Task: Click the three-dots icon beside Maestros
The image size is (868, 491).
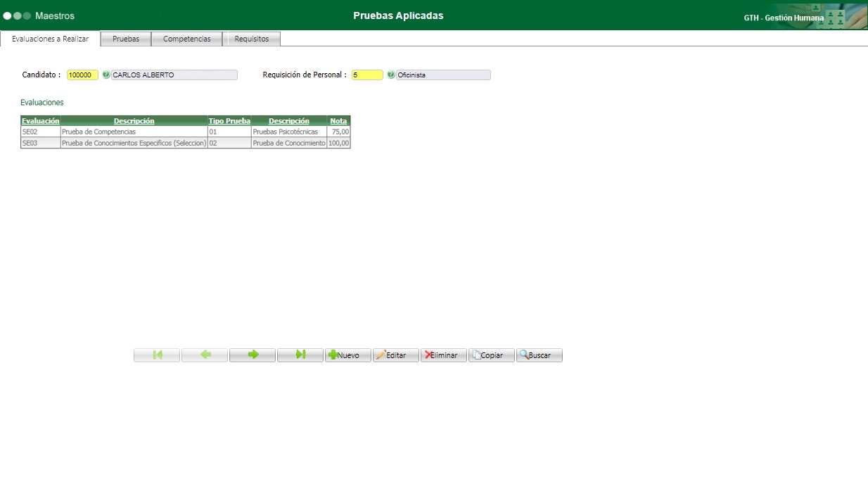Action: point(17,15)
